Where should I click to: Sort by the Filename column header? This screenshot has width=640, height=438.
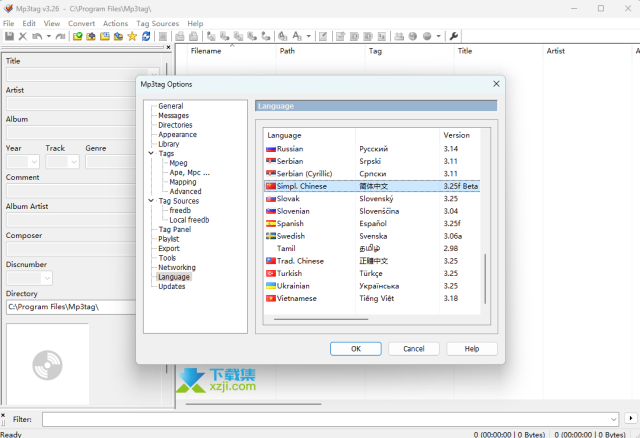(231, 51)
